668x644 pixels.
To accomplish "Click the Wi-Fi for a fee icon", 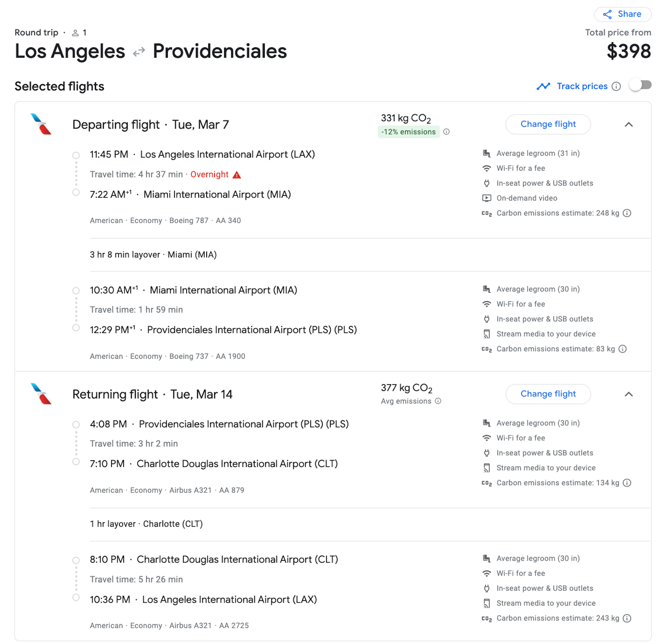I will coord(486,168).
